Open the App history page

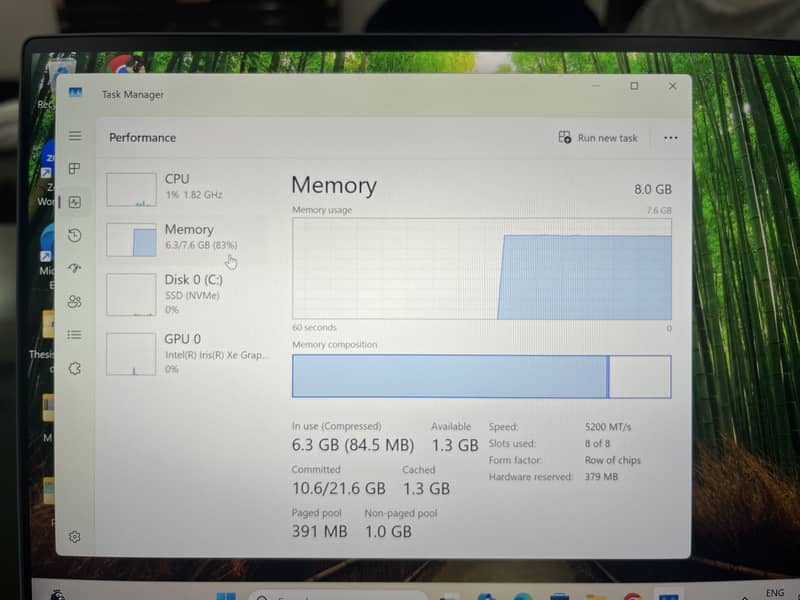[x=74, y=236]
